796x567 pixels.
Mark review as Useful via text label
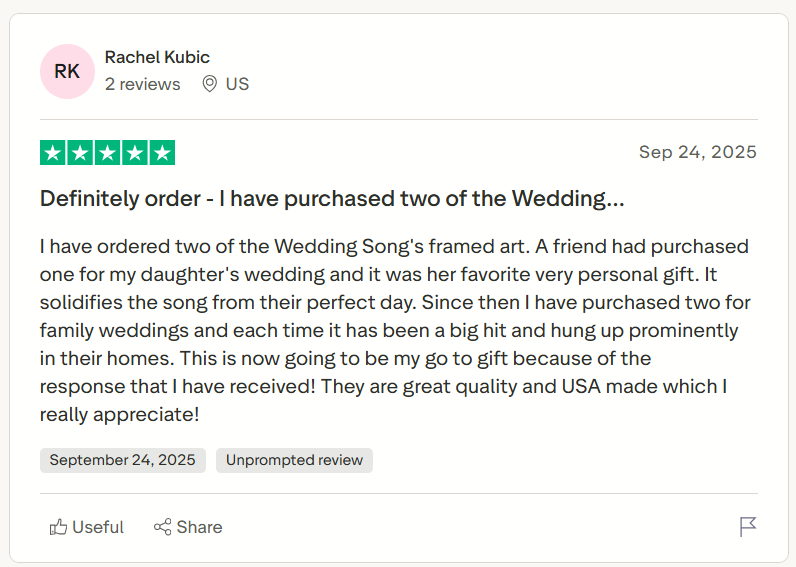tap(98, 527)
